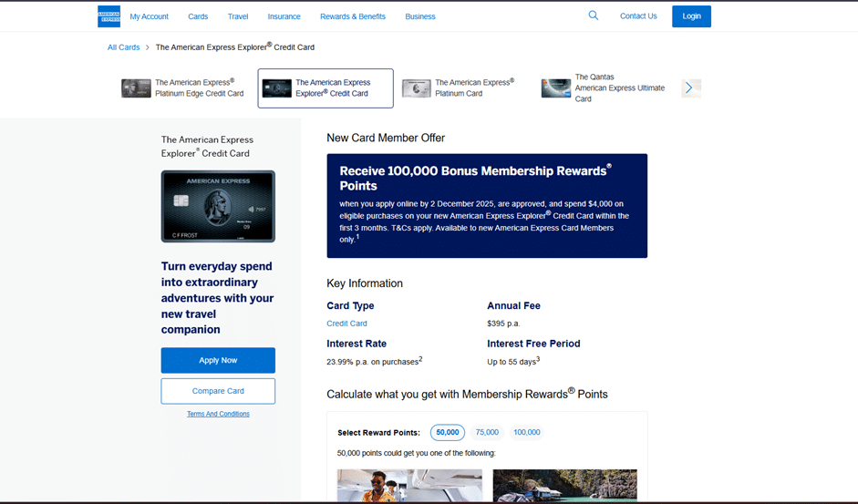
Task: Open Terms And Conditions link
Action: tap(218, 414)
